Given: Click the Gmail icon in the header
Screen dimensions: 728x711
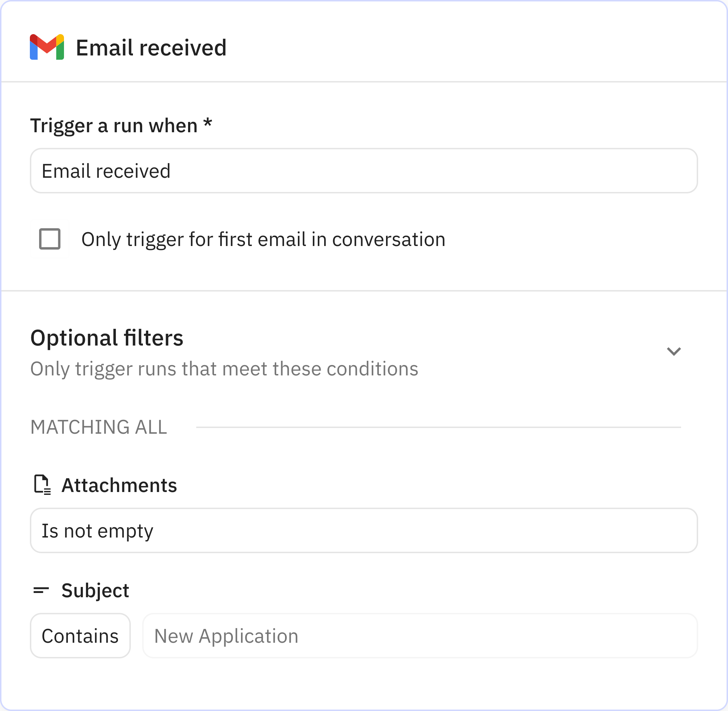Looking at the screenshot, I should (x=47, y=47).
